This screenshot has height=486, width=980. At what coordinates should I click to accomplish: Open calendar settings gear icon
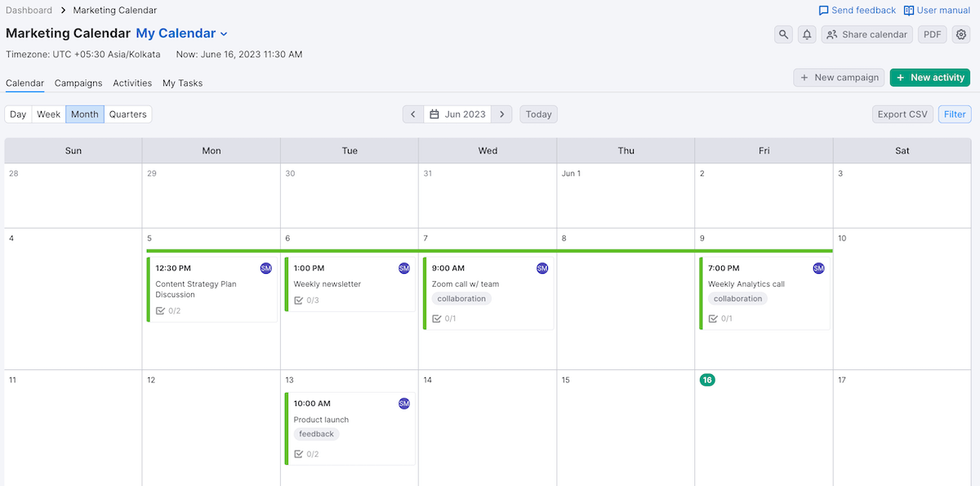(x=961, y=34)
